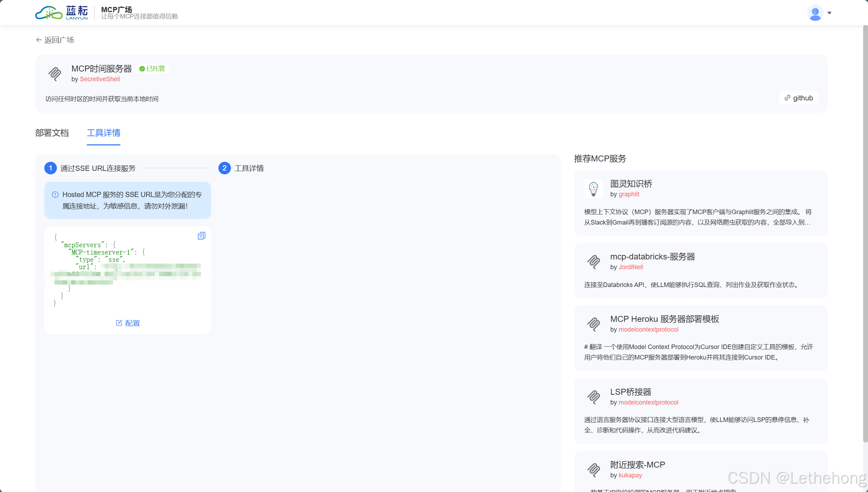
Task: Go back via 返回广场 link
Action: (x=55, y=40)
